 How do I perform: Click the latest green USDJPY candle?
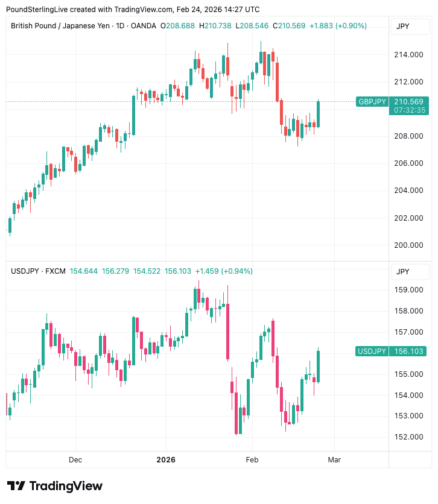[318, 365]
